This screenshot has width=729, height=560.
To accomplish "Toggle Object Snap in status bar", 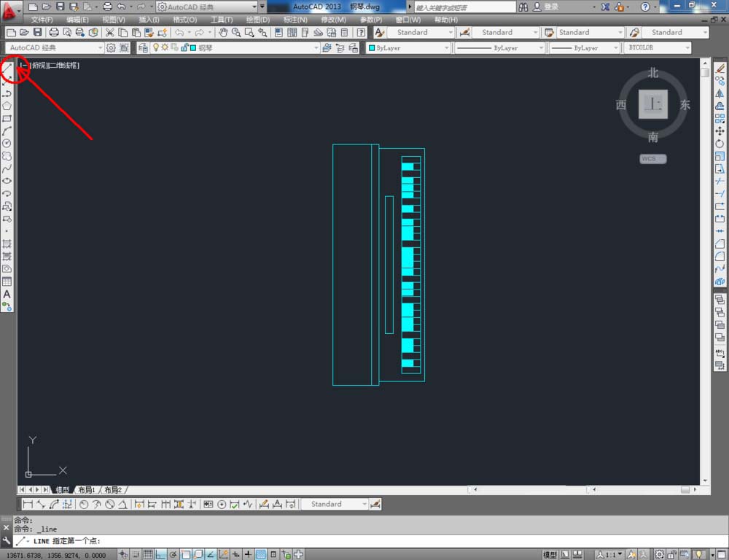I will [186, 554].
